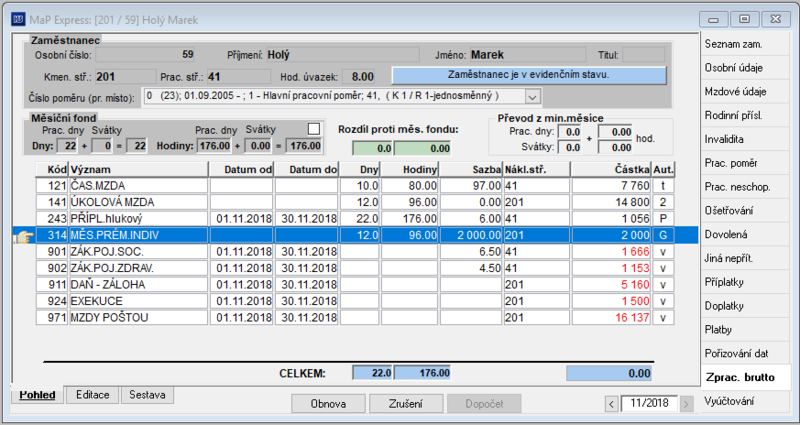Click CELKEM hours total 176.00
This screenshot has width=800, height=425.
[422, 373]
